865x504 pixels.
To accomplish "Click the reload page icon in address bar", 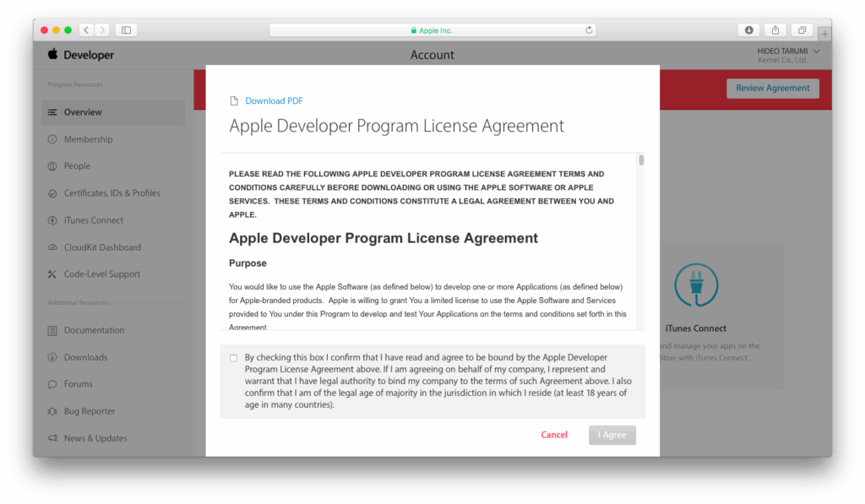I will click(x=589, y=30).
